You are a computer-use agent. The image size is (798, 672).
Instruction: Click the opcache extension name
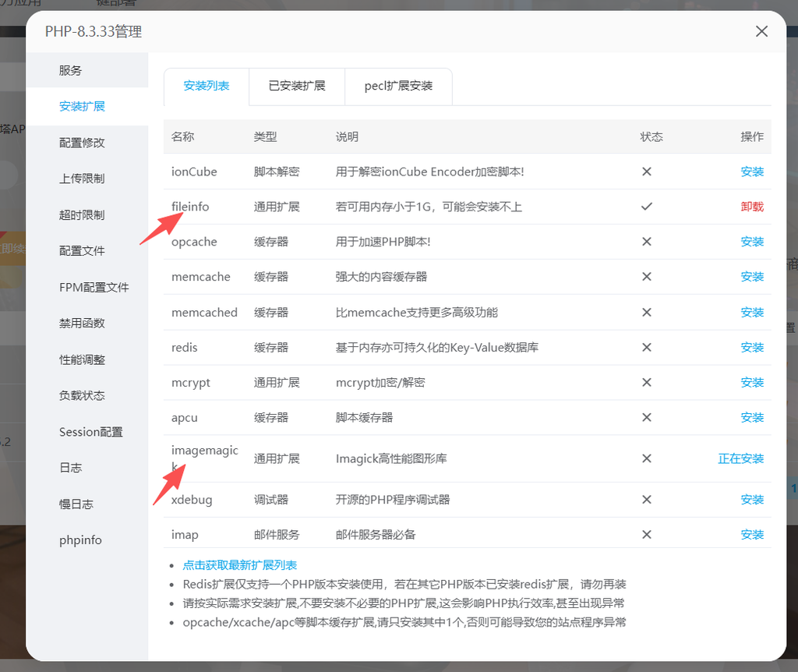coord(194,242)
